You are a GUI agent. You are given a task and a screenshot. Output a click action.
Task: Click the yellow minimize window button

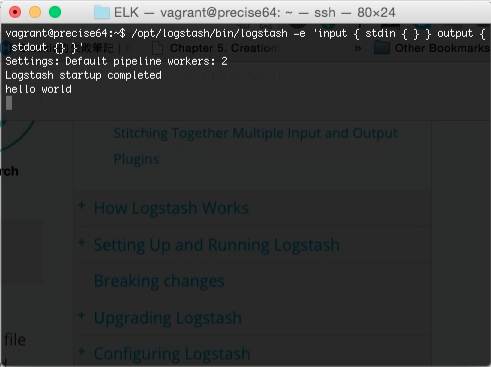(35, 12)
